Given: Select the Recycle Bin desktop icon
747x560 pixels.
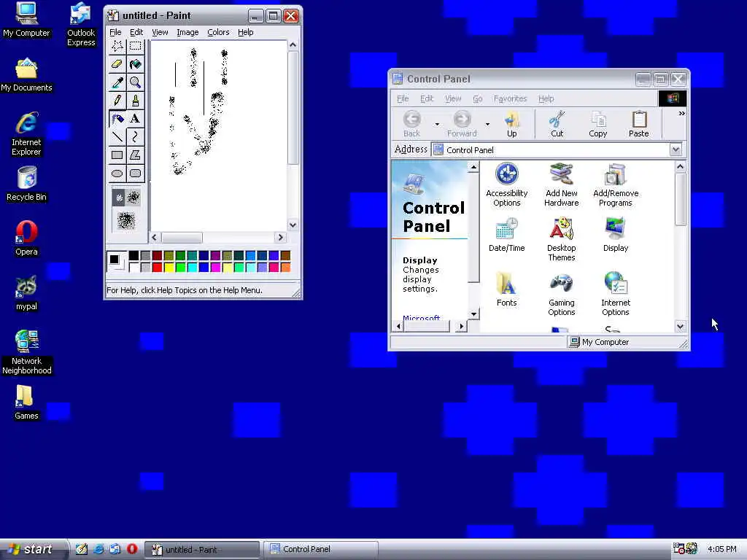Looking at the screenshot, I should point(27,184).
